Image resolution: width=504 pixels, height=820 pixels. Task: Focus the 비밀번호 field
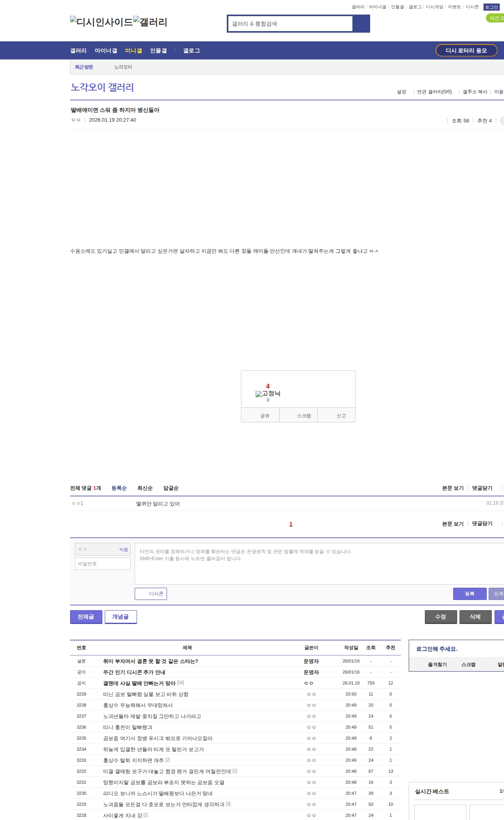click(103, 564)
